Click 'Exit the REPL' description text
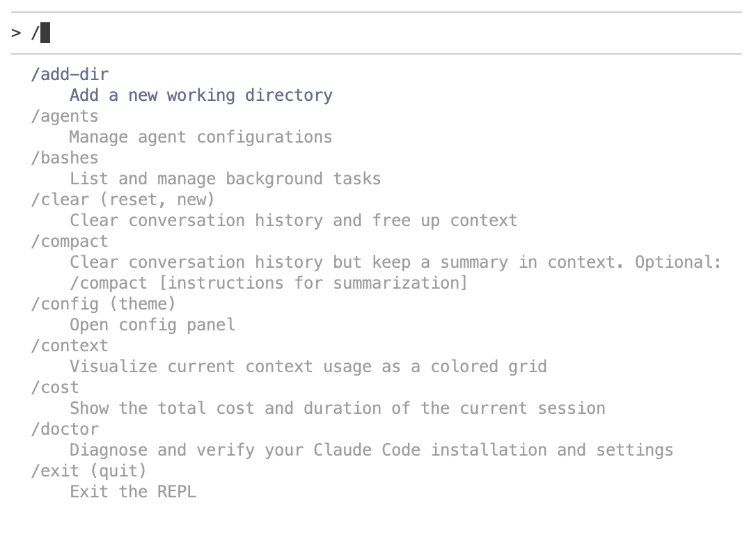The height and width of the screenshot is (537, 756). (x=133, y=492)
